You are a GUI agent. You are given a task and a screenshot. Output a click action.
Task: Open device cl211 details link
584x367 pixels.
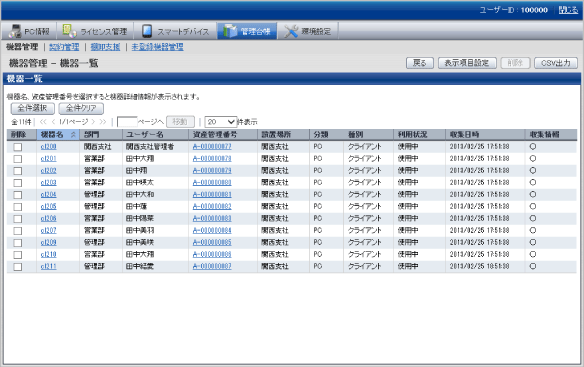click(48, 266)
